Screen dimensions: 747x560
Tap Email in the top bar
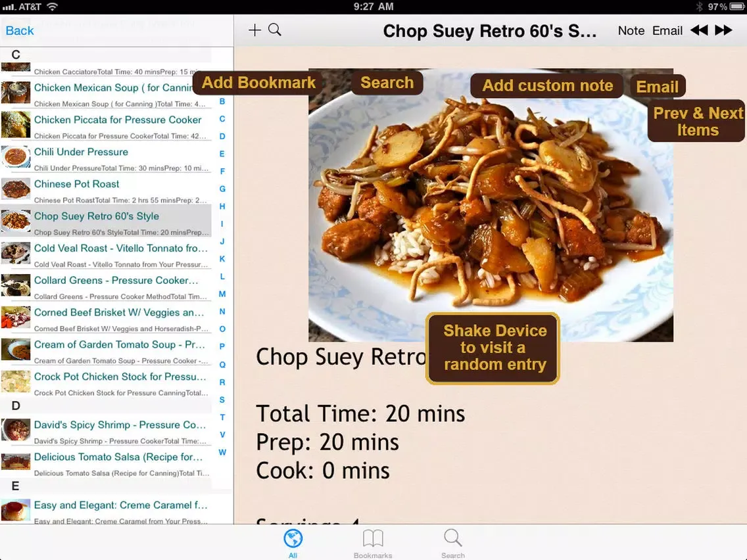point(667,31)
